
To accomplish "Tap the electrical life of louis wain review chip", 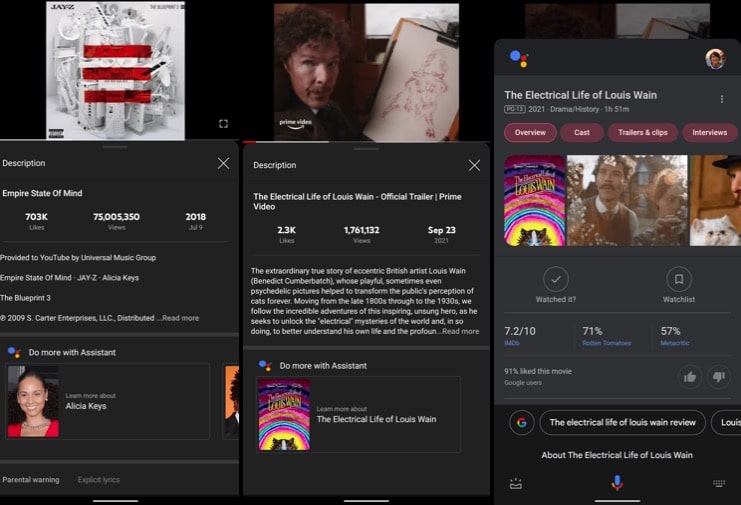I will [x=622, y=422].
